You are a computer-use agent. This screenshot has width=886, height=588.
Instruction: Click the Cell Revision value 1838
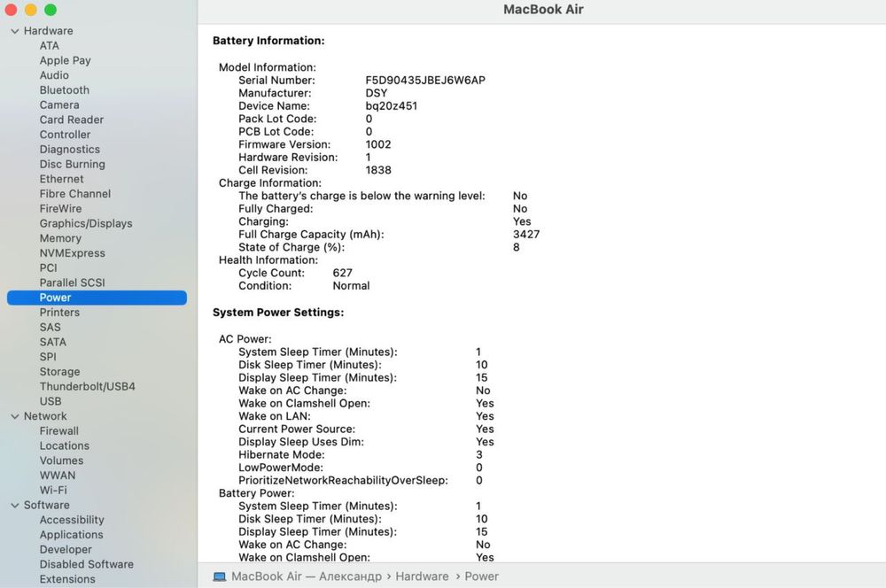(x=378, y=170)
